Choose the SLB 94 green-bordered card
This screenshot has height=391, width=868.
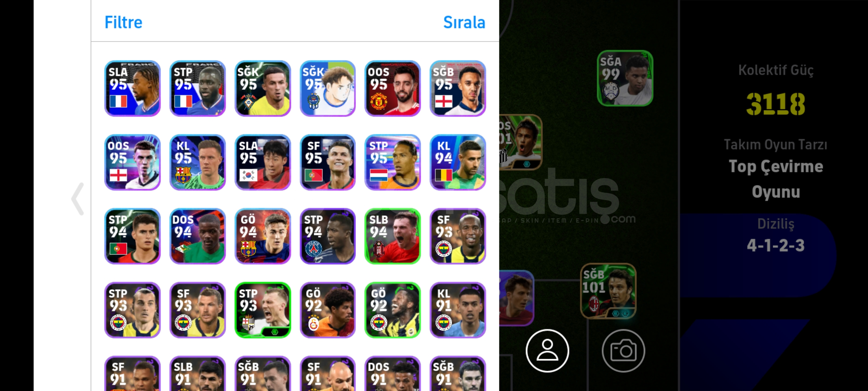click(x=393, y=236)
